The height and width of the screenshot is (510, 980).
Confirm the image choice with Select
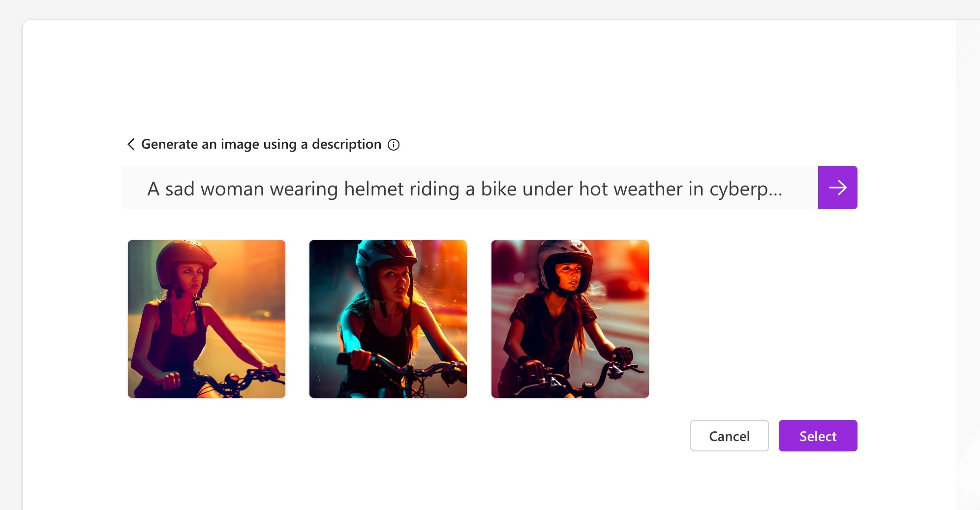tap(818, 436)
